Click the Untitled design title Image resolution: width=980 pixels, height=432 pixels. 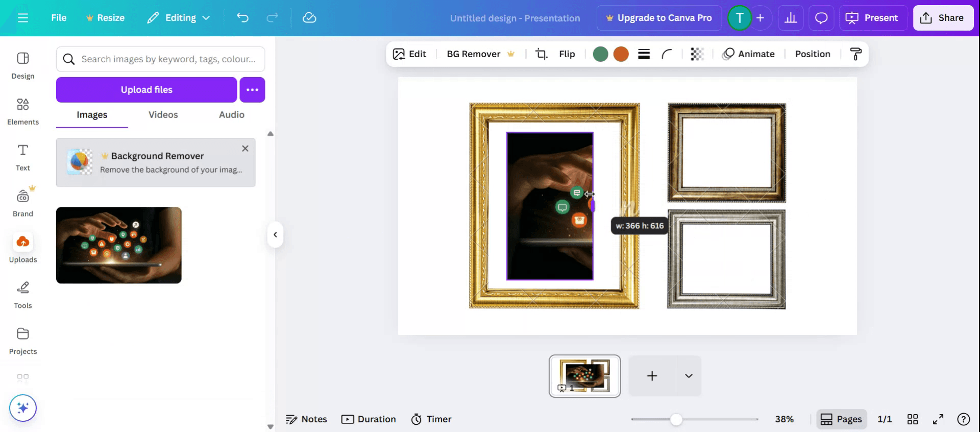tap(515, 18)
